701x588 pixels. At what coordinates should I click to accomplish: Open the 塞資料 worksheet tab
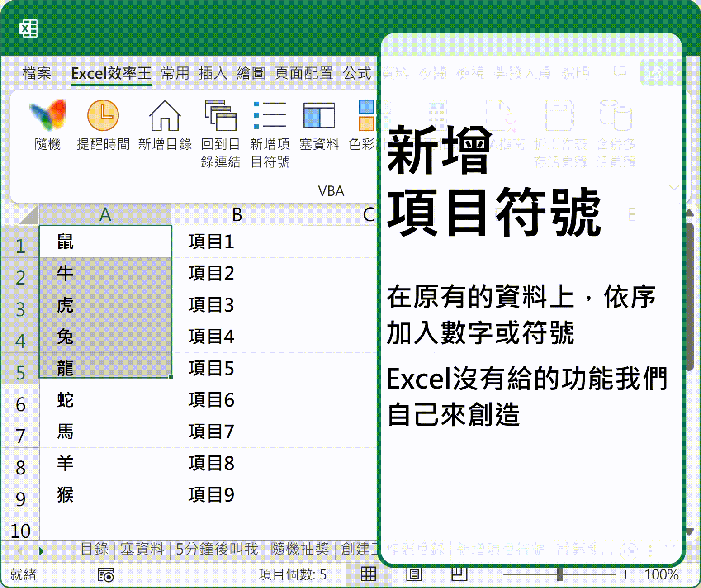click(142, 550)
